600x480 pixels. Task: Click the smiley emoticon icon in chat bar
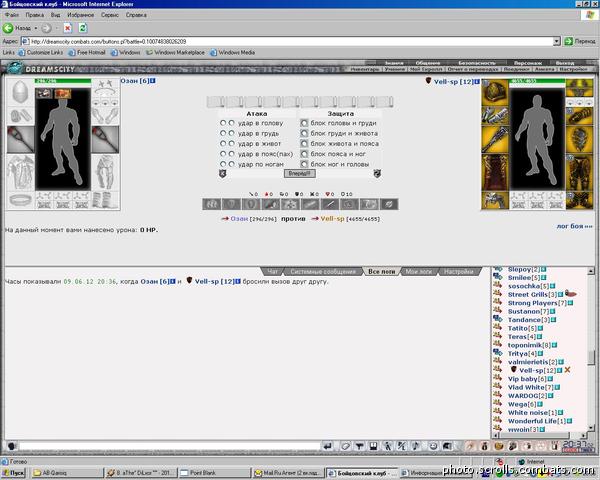pyautogui.click(x=433, y=446)
